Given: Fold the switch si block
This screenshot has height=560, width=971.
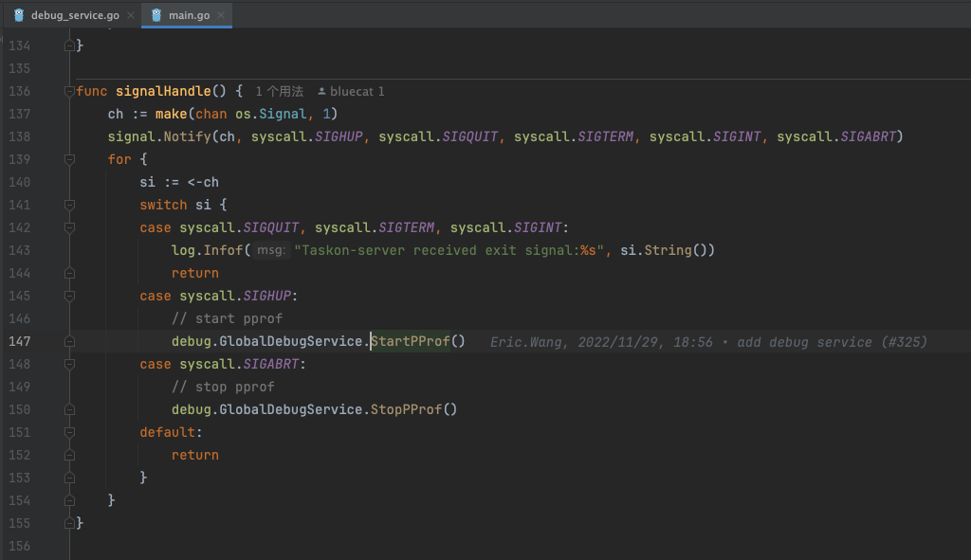Looking at the screenshot, I should pyautogui.click(x=69, y=206).
